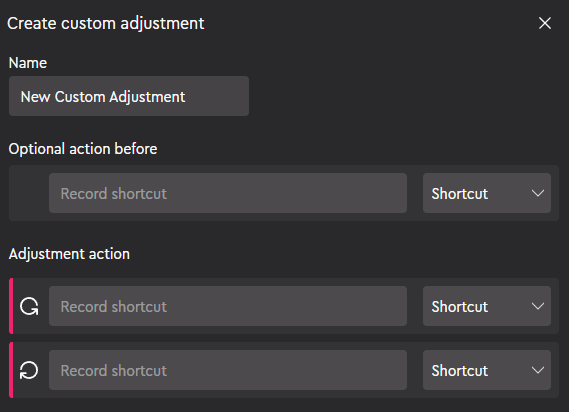This screenshot has width=569, height=412.
Task: Open Shortcut dropdown in Optional action before row
Action: [487, 193]
